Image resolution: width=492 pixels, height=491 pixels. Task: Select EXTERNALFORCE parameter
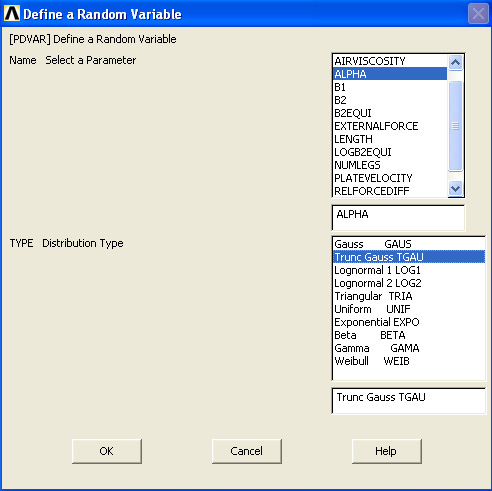point(390,126)
